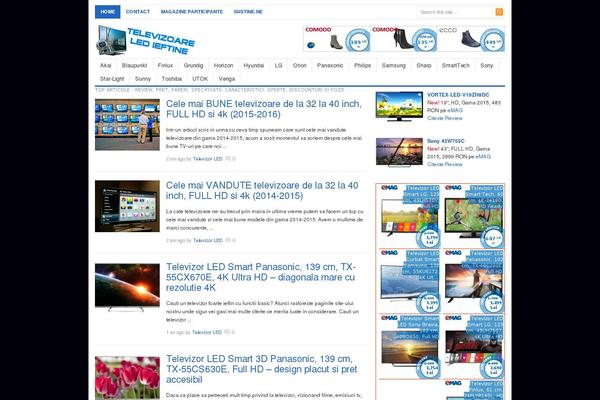The width and height of the screenshot is (600, 400).
Task: Click the VORTEX LED TV thumbnail
Action: pyautogui.click(x=399, y=107)
